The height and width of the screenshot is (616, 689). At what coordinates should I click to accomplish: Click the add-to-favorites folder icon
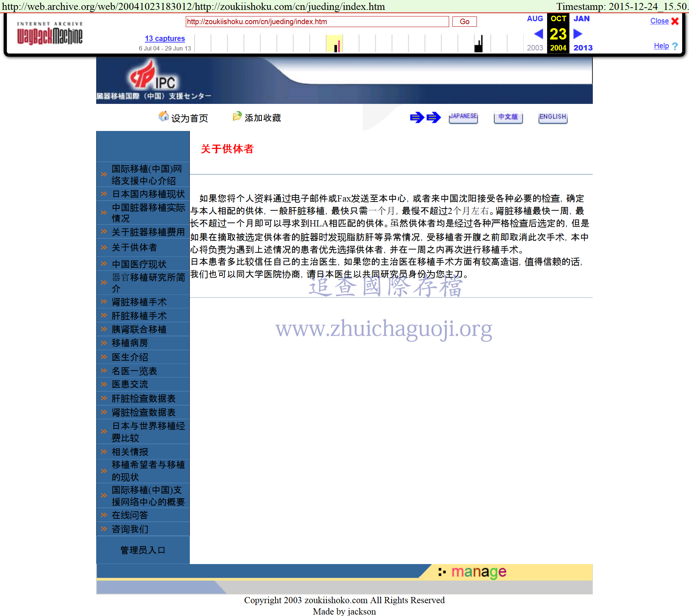point(237,116)
